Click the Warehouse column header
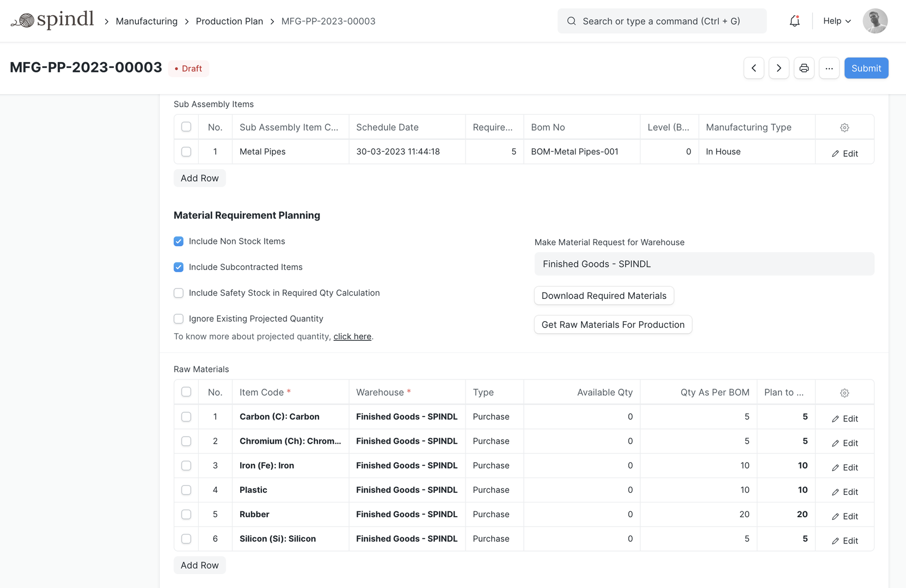The image size is (906, 588). 407,392
